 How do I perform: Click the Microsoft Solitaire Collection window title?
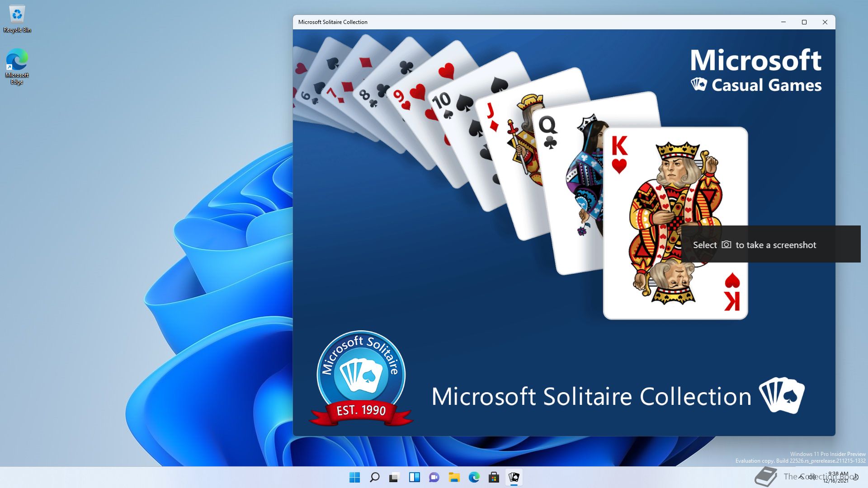pyautogui.click(x=333, y=22)
